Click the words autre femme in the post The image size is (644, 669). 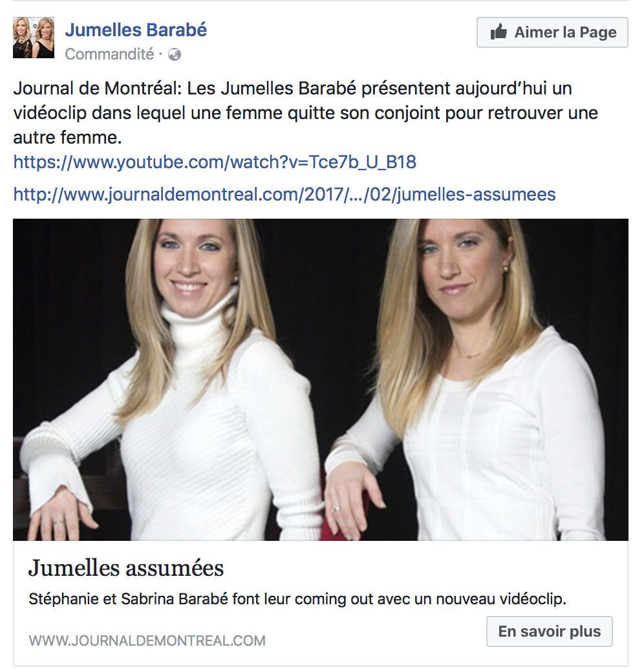point(67,137)
